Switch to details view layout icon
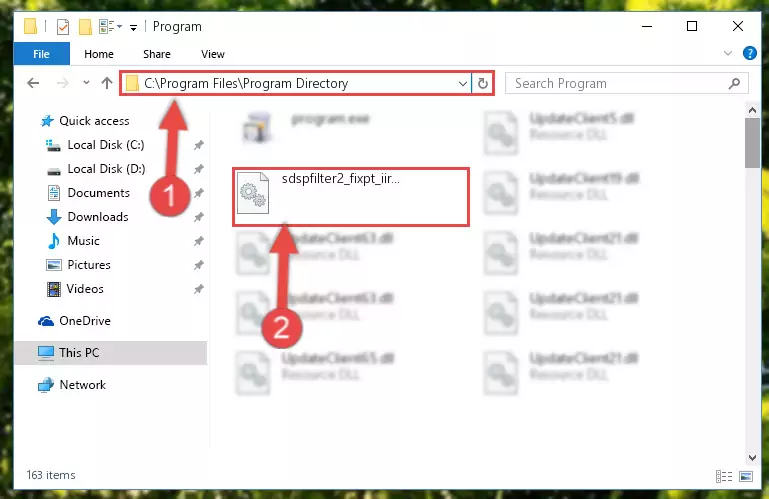 point(723,476)
